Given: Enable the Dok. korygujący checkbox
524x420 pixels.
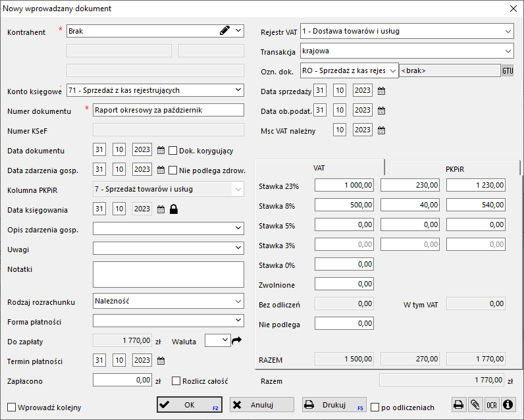Looking at the screenshot, I should pyautogui.click(x=174, y=150).
